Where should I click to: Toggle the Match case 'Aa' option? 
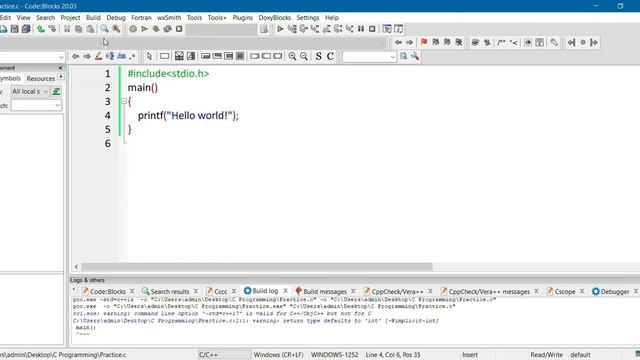coord(122,56)
